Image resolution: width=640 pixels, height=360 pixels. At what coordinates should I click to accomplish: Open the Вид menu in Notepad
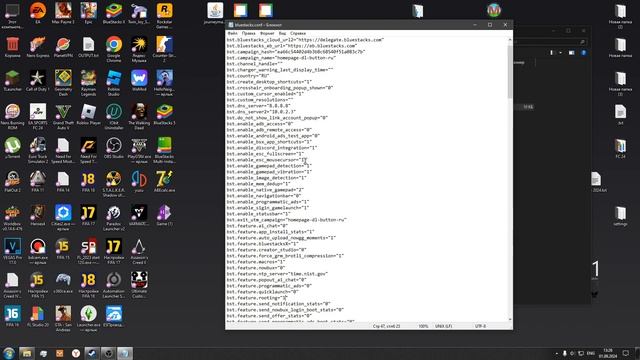(x=282, y=33)
